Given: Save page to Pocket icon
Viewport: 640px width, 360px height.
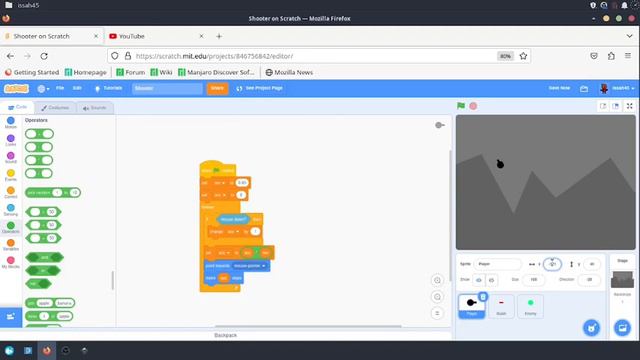Looking at the screenshot, I should tap(594, 56).
